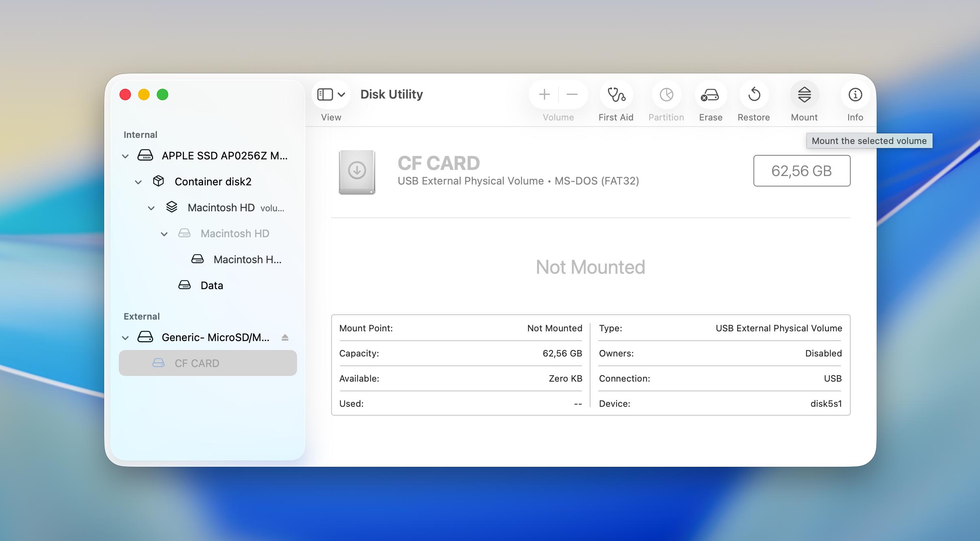Select the Data volume in sidebar
Image resolution: width=980 pixels, height=541 pixels.
coord(211,285)
